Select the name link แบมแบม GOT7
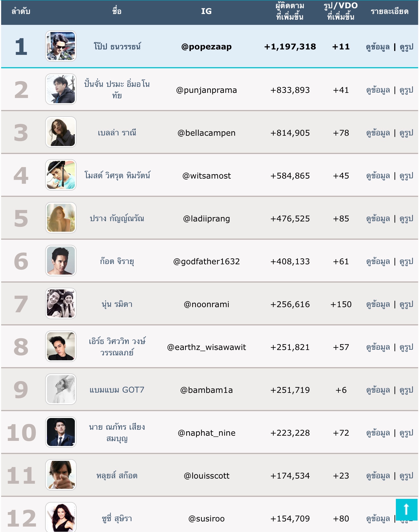 coord(117,390)
